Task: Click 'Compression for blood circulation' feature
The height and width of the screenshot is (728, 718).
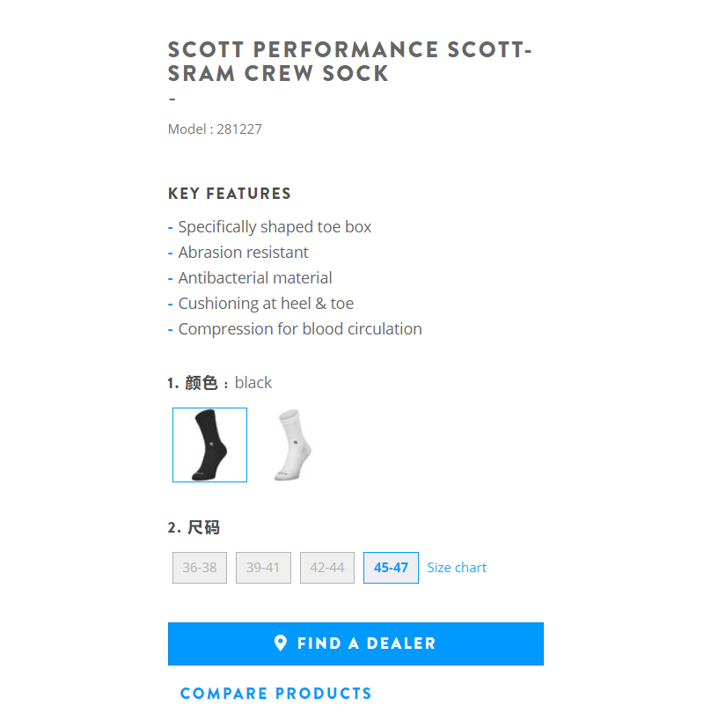Action: (x=300, y=329)
